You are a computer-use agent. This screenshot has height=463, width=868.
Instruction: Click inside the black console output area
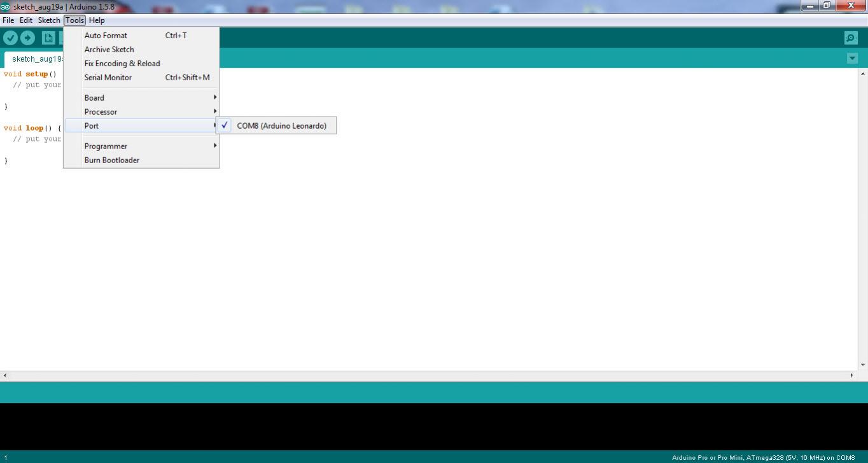(x=433, y=427)
